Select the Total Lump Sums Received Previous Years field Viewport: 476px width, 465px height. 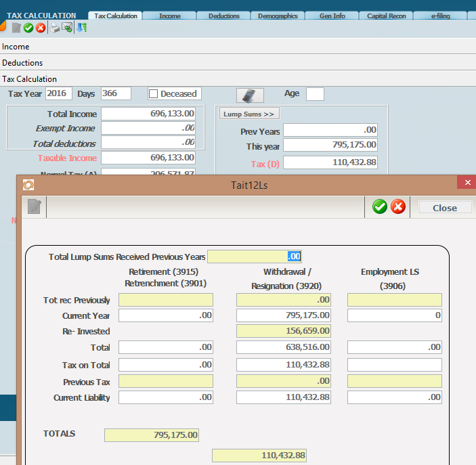pyautogui.click(x=254, y=257)
